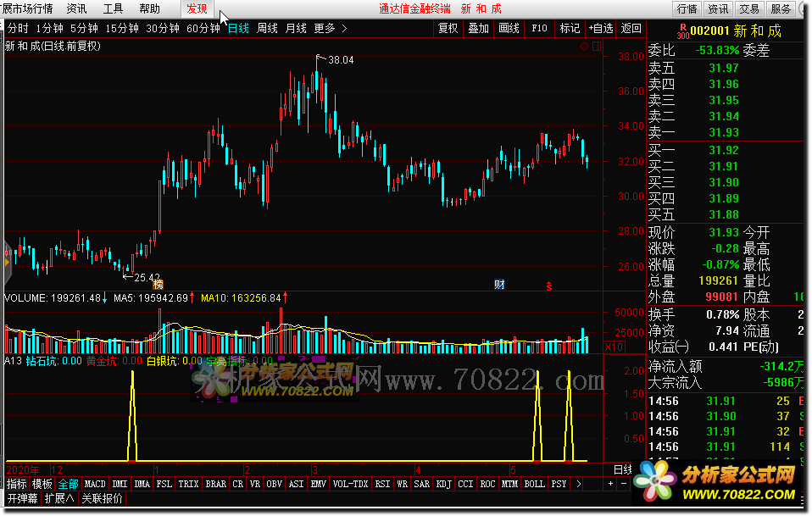Switch to the 5分钟 period
The width and height of the screenshot is (812, 516).
click(x=84, y=29)
